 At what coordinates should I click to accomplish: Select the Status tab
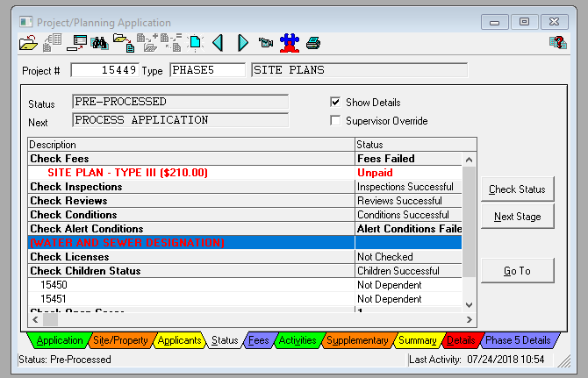[225, 340]
